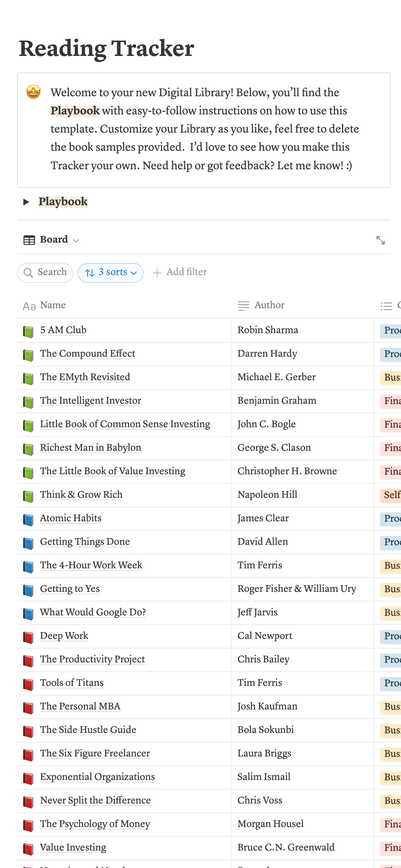The image size is (401, 868).
Task: Click the green book icon beside 5 AM Club
Action: [x=28, y=331]
